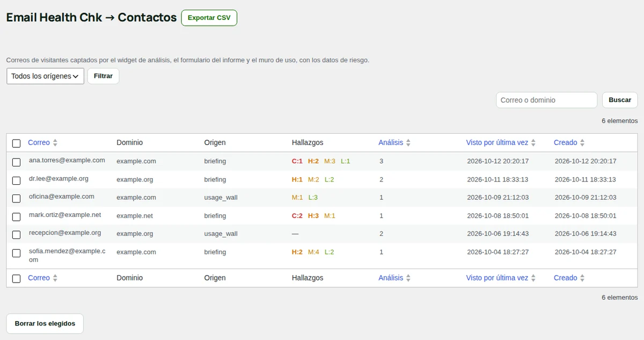Click created date 2026-10-06 19:14:43
This screenshot has height=340, width=644.
(x=586, y=234)
